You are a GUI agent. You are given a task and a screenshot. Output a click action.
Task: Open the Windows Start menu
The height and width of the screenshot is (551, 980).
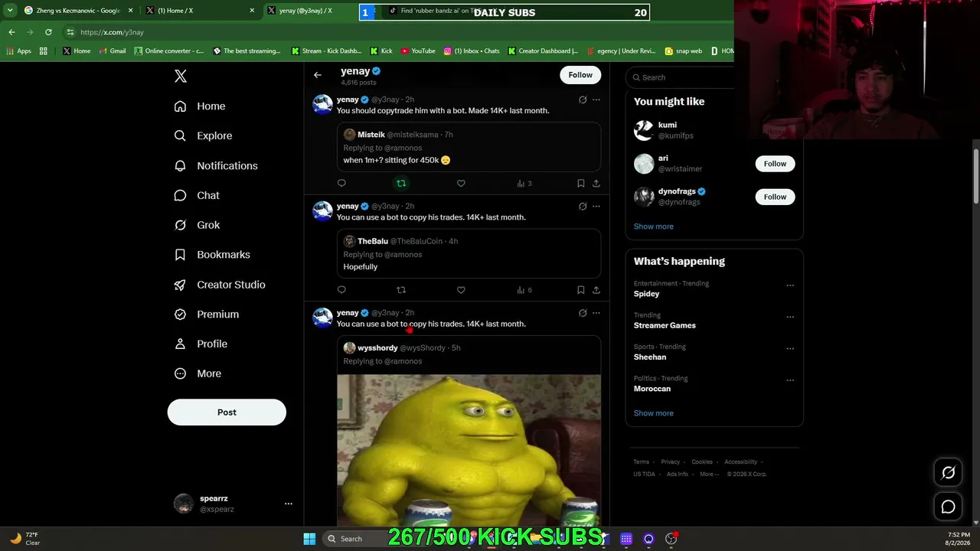pyautogui.click(x=309, y=539)
